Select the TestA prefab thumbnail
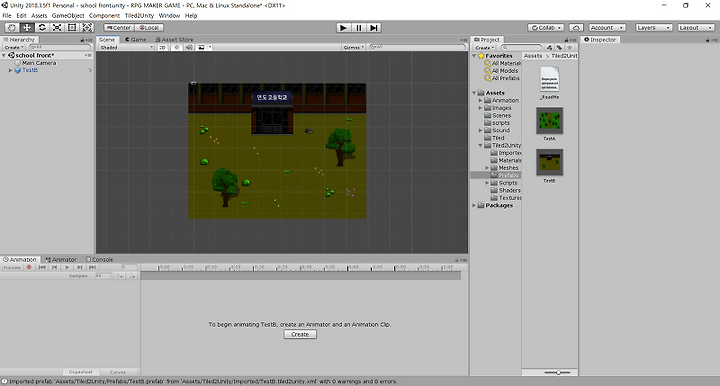 tap(549, 121)
